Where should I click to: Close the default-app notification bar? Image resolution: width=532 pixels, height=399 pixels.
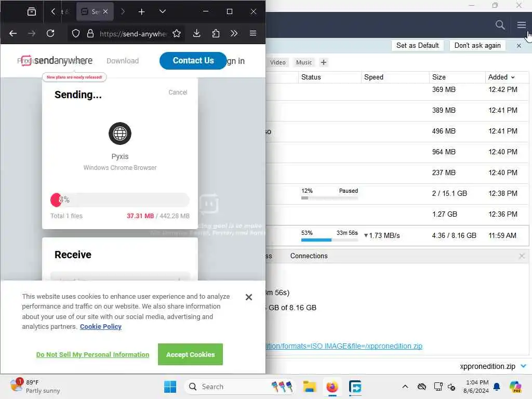(x=518, y=46)
